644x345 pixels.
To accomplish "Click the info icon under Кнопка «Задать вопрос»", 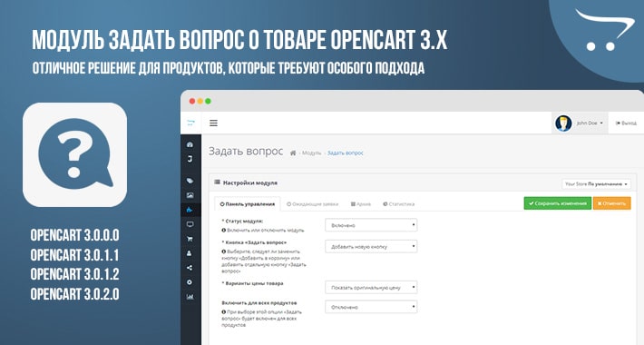I will [x=224, y=251].
